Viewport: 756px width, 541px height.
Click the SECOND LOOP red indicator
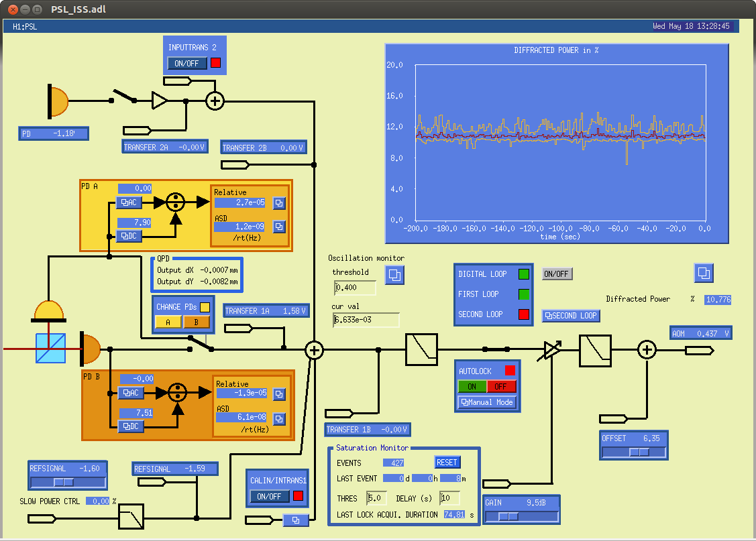click(x=524, y=314)
